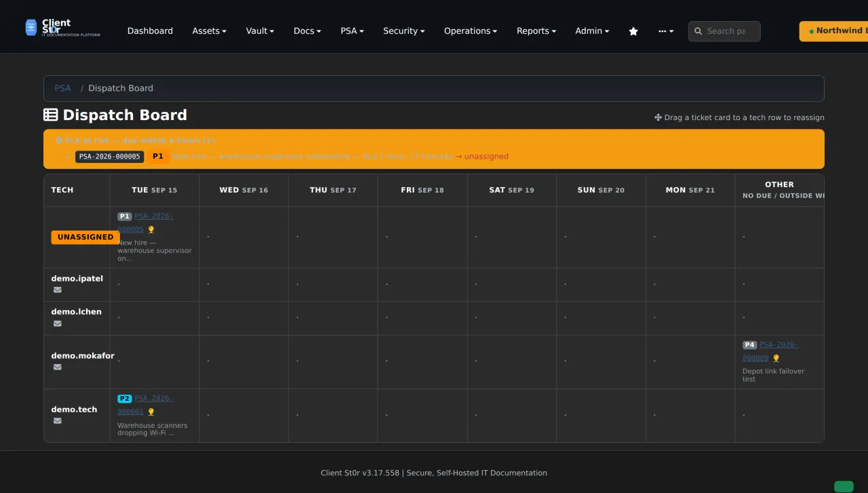Click the envelope icon under demo.tech
Screen dimensions: 868x493
58,420
